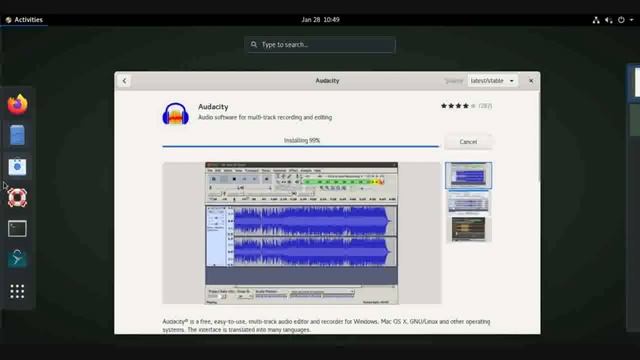Viewport: 640px width, 360px height.
Task: Launch Software store from the dock
Action: [x=17, y=167]
